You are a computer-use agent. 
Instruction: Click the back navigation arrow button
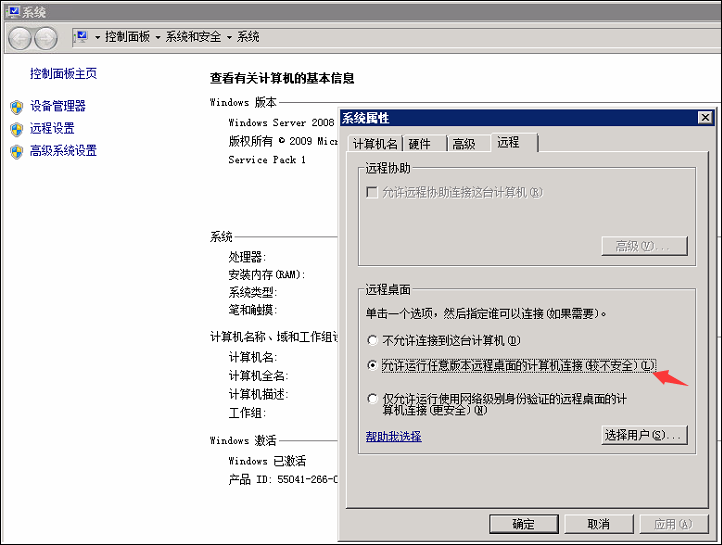pyautogui.click(x=20, y=38)
